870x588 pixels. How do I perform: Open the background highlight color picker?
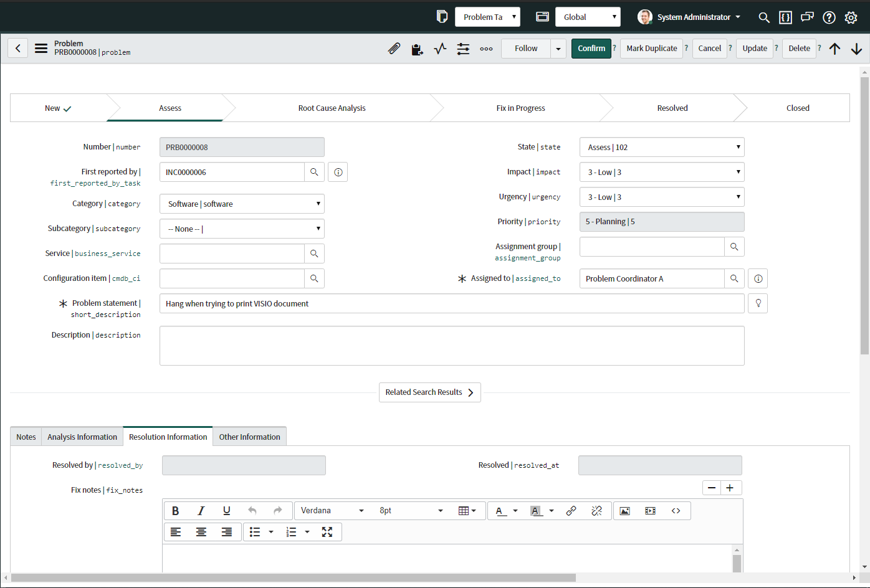[542, 511]
